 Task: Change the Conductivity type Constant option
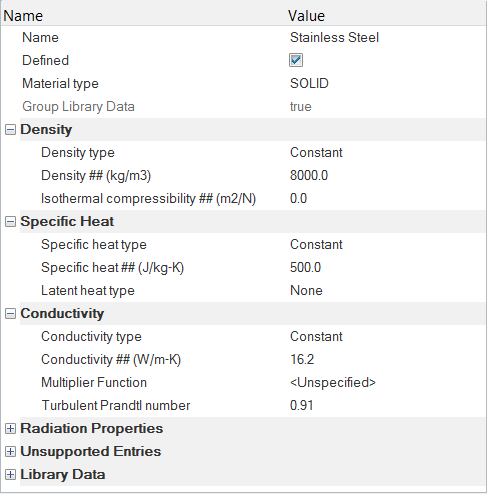(386, 337)
